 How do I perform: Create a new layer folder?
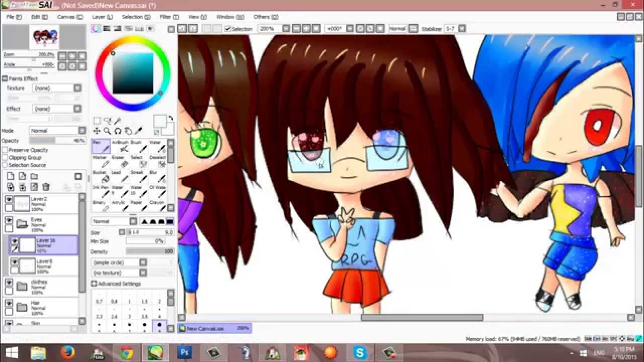click(34, 176)
